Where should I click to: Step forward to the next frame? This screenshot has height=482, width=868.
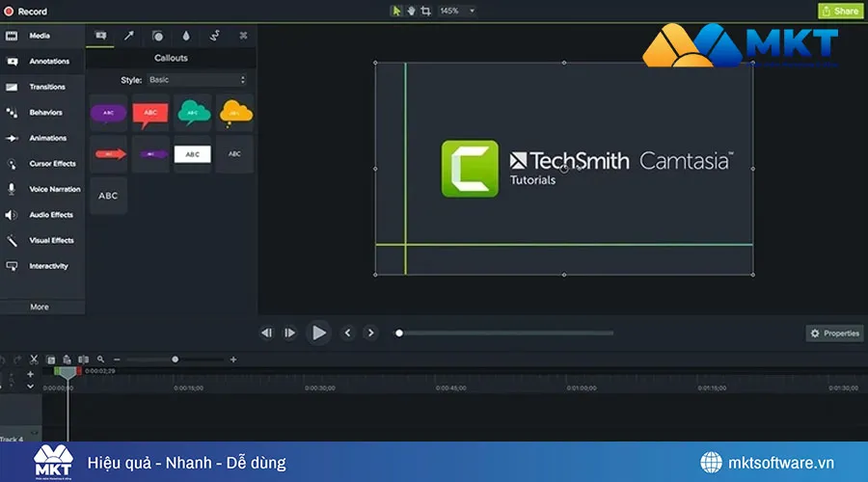[289, 334]
